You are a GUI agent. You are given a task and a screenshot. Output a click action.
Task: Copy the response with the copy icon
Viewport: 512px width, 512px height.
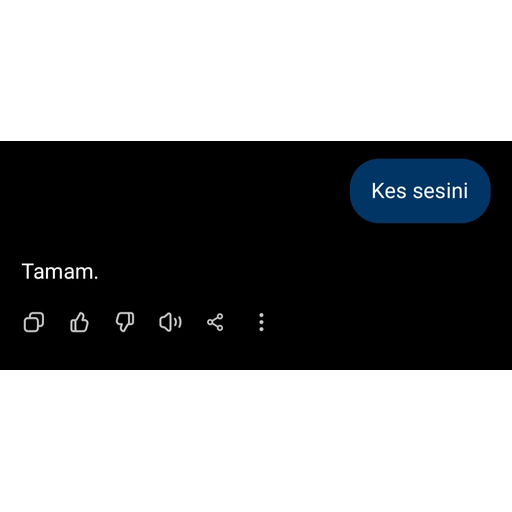coord(34,322)
